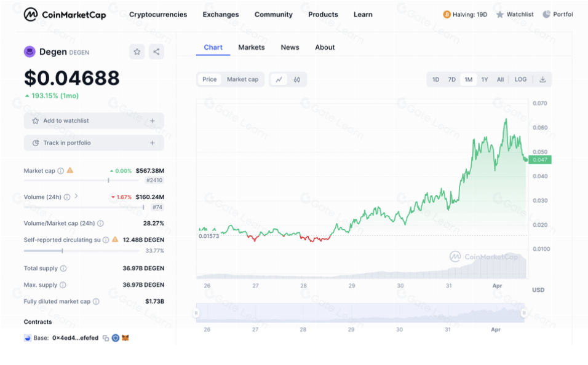The image size is (588, 365).
Task: Switch to candlestick chart view
Action: [x=297, y=79]
